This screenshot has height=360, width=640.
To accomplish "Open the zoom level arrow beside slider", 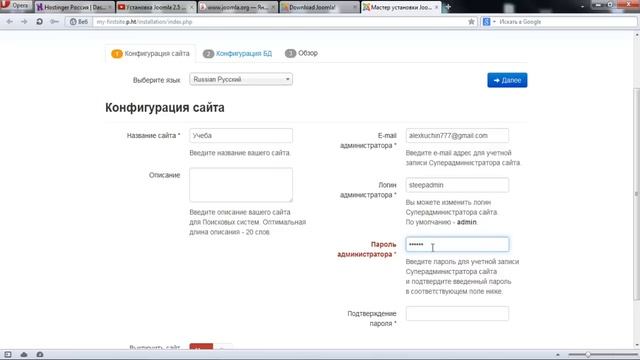I will point(558,355).
